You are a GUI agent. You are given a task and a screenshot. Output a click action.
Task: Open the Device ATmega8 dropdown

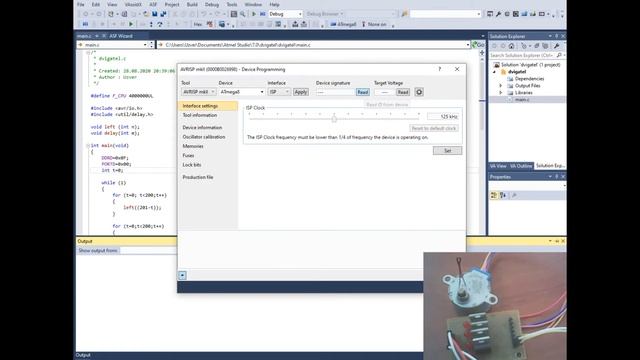point(242,92)
